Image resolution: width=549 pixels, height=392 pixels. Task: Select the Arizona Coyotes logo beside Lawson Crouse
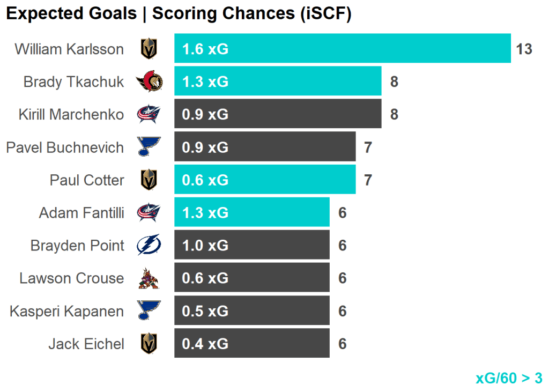149,278
